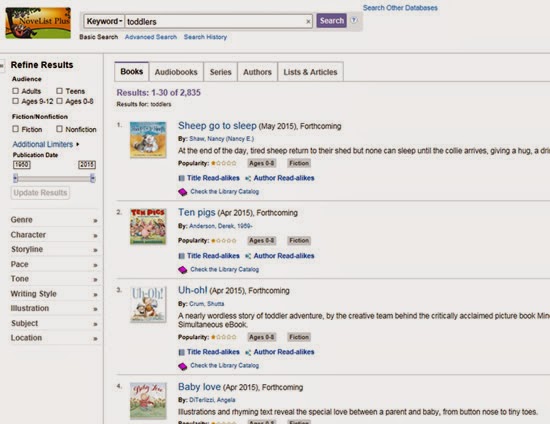Open Basic Search mode
The width and height of the screenshot is (550, 424).
(x=99, y=37)
